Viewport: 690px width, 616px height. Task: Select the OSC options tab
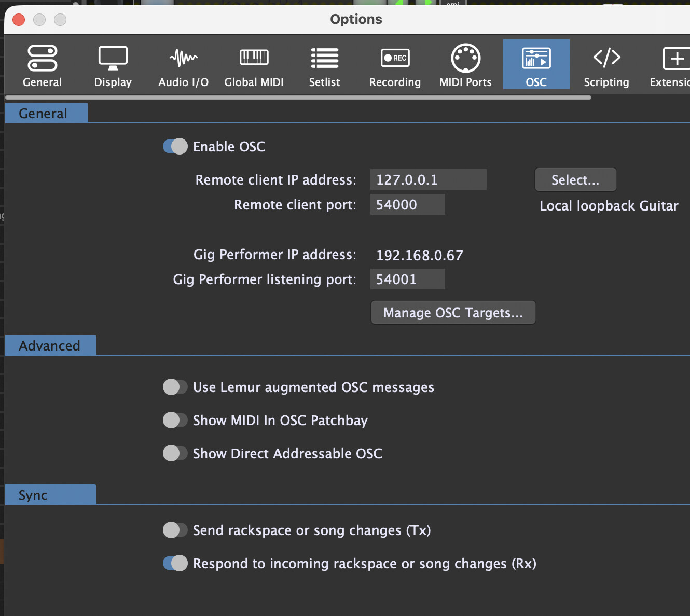pos(536,65)
